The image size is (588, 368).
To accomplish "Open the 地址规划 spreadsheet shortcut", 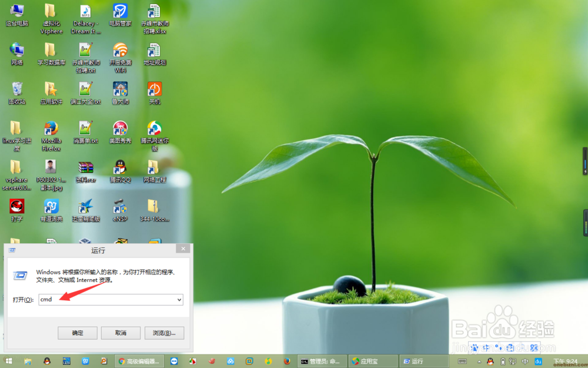I will 155,54.
